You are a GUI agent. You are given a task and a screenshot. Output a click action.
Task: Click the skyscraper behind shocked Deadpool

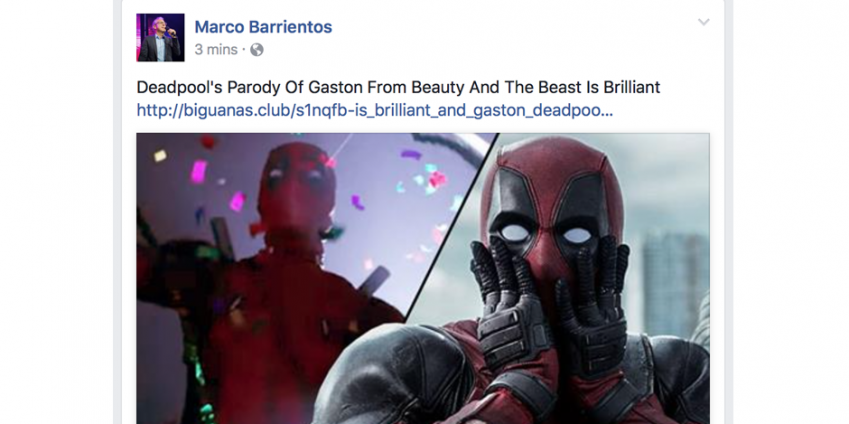pyautogui.click(x=673, y=282)
